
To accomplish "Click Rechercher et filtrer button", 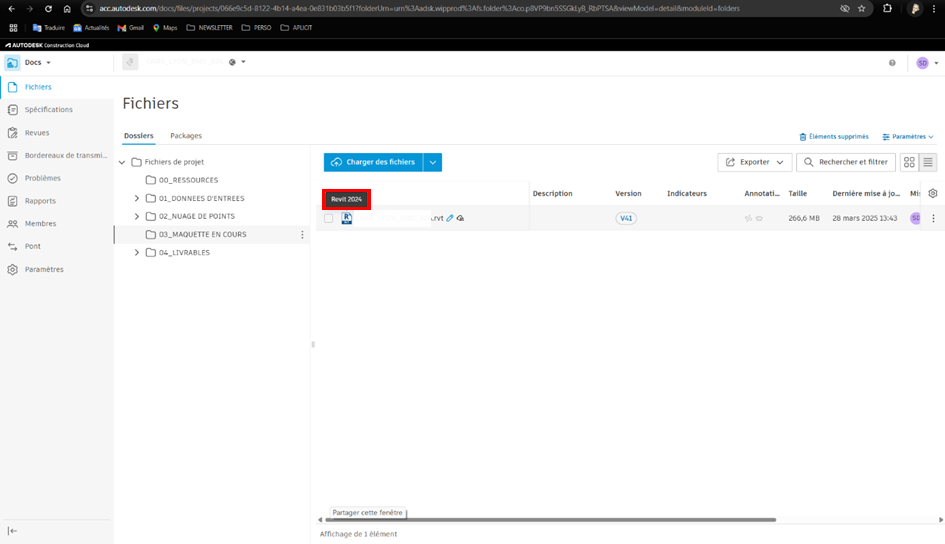I will pos(846,162).
